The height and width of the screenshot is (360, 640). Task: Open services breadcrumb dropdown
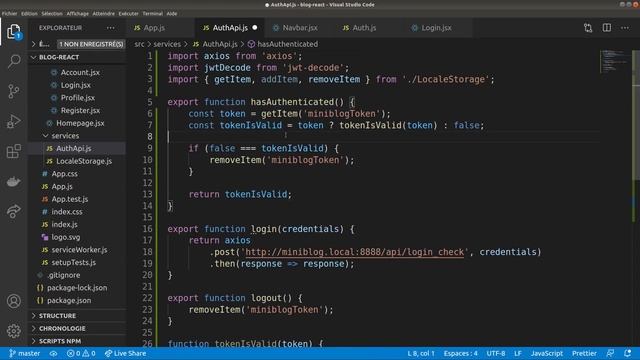click(167, 44)
